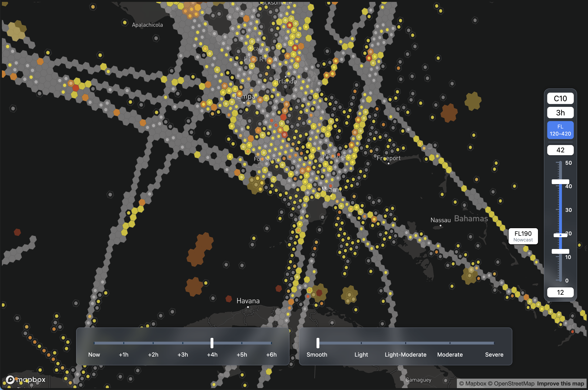Viewport: 588px width, 390px height.
Task: Set turbulence threshold to Severe
Action: (x=494, y=354)
